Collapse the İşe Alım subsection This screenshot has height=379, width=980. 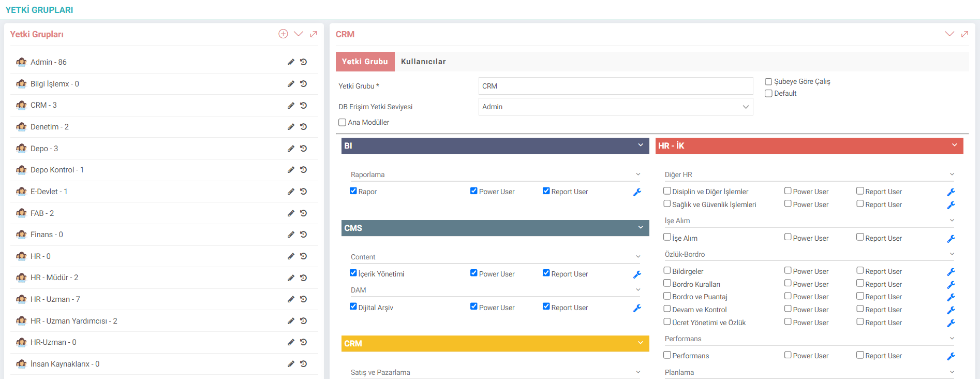tap(952, 221)
